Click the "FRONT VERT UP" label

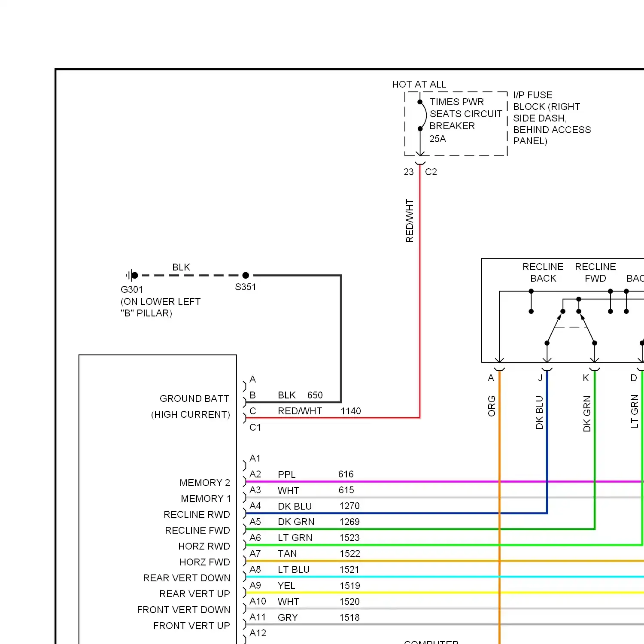pyautogui.click(x=192, y=626)
